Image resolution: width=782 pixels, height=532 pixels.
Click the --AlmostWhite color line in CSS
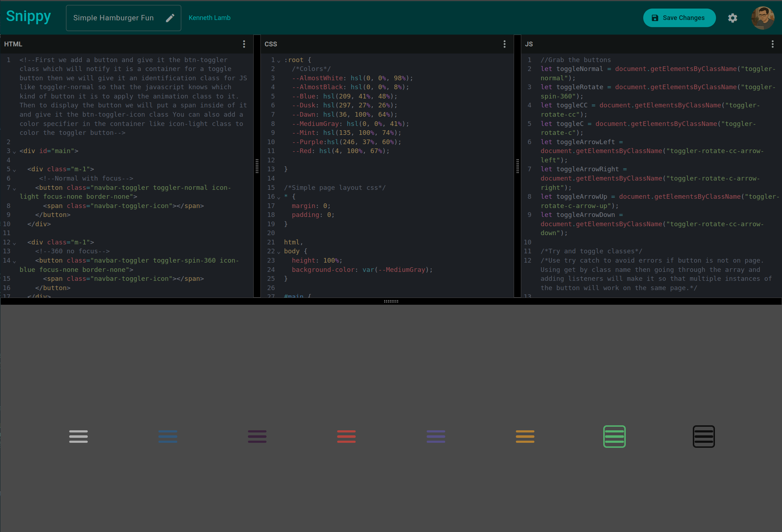click(x=352, y=78)
